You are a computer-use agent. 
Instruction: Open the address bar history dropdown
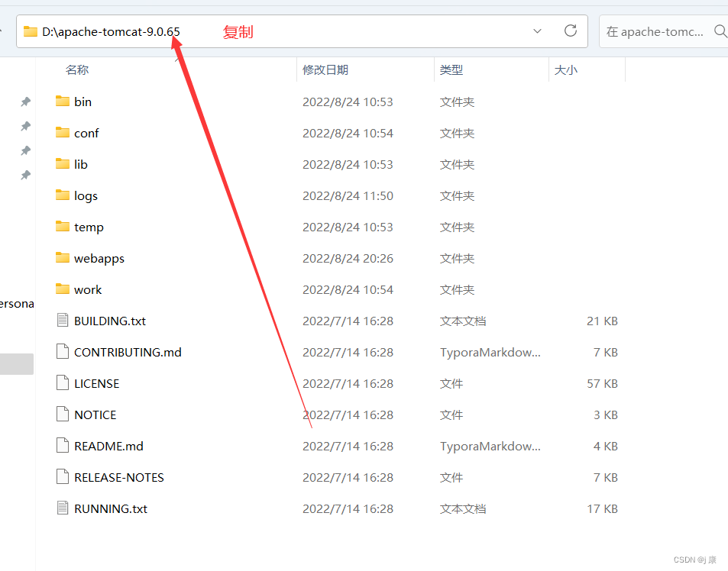(x=537, y=31)
